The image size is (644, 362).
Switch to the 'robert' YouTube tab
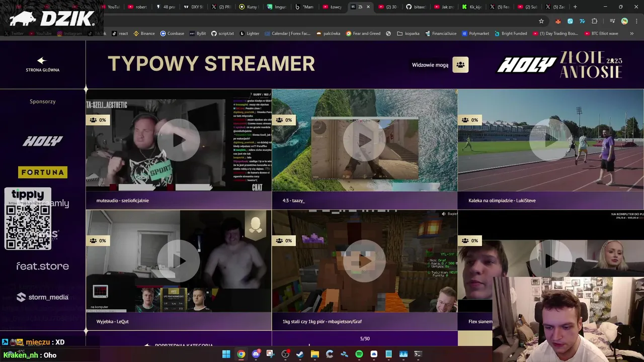[137, 7]
